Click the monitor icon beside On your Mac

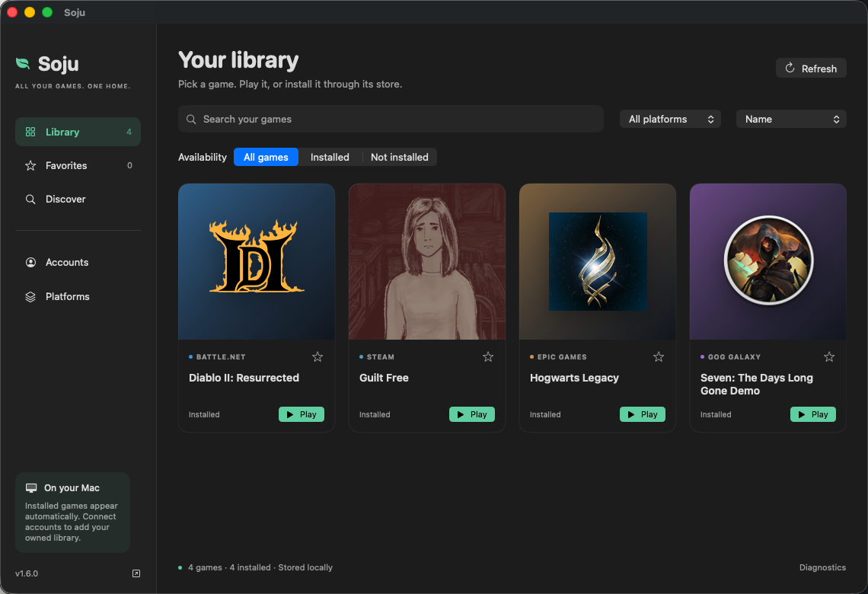click(31, 487)
